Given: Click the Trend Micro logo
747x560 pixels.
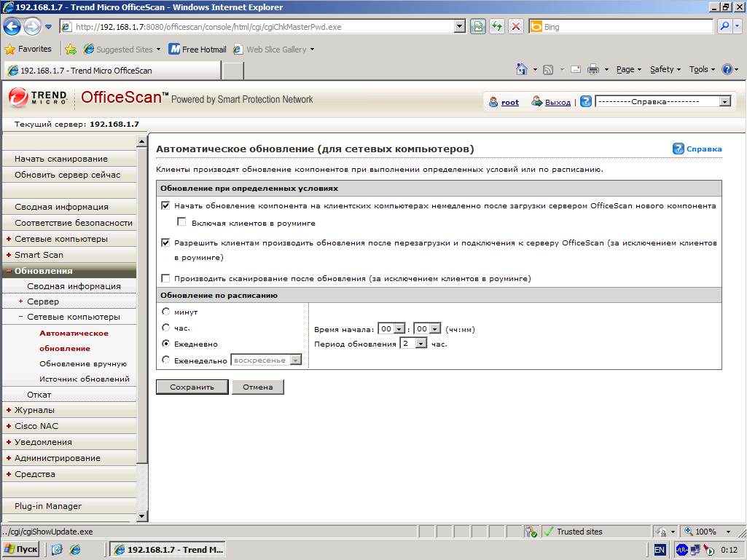Looking at the screenshot, I should tap(38, 97).
